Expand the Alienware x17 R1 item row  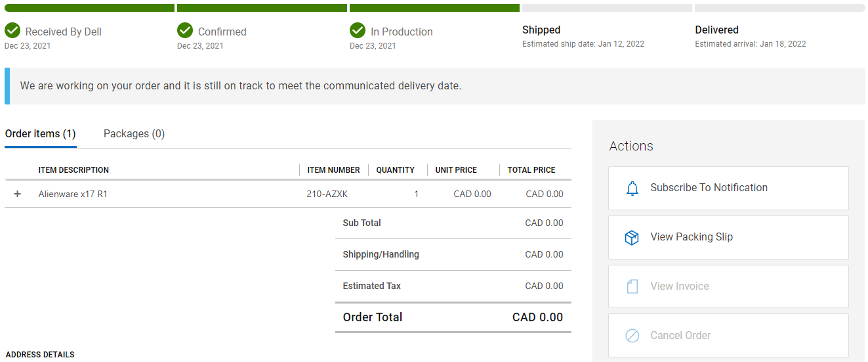tap(18, 194)
